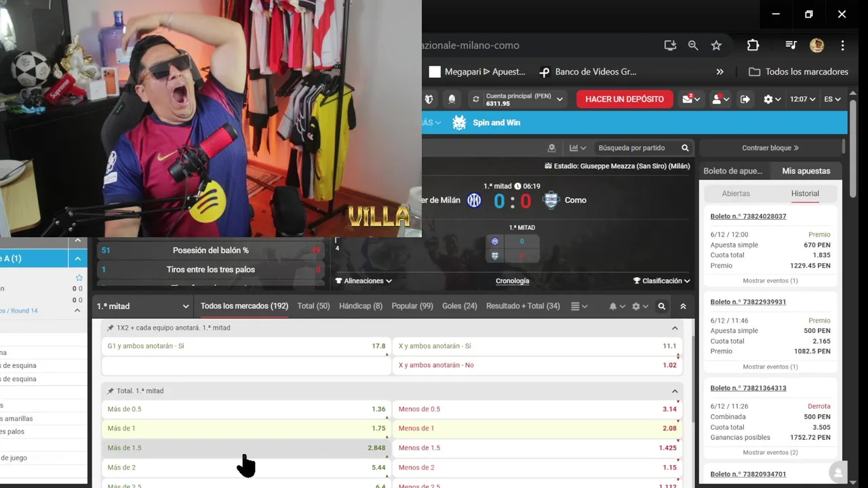Screen dimensions: 868x488
Task: Select the Total (50) market tab
Action: coord(313,306)
